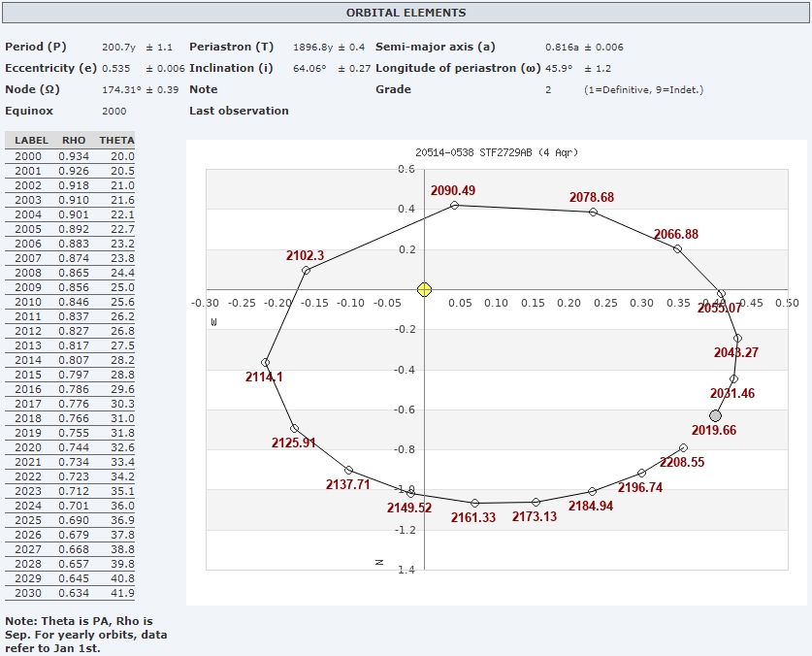Select the 2208.55 orbit data point
The image size is (812, 656).
pyautogui.click(x=683, y=447)
